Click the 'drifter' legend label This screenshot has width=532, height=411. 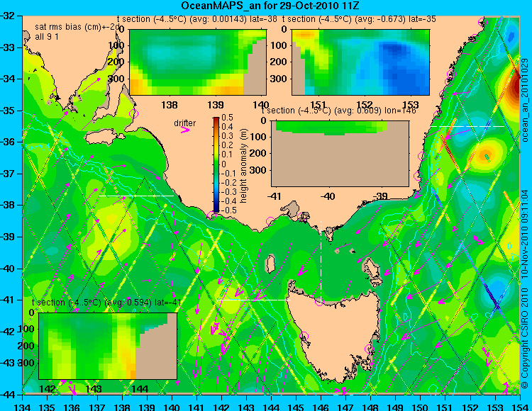tap(185, 123)
